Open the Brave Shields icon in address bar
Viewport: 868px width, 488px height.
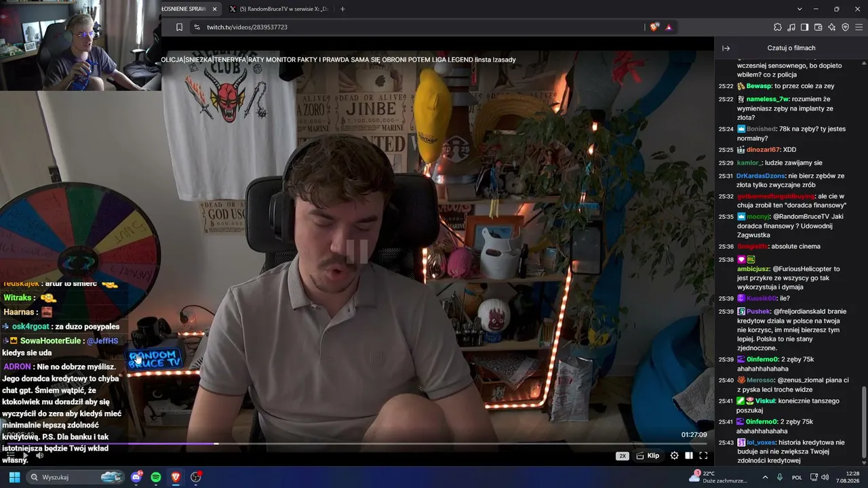[x=654, y=27]
